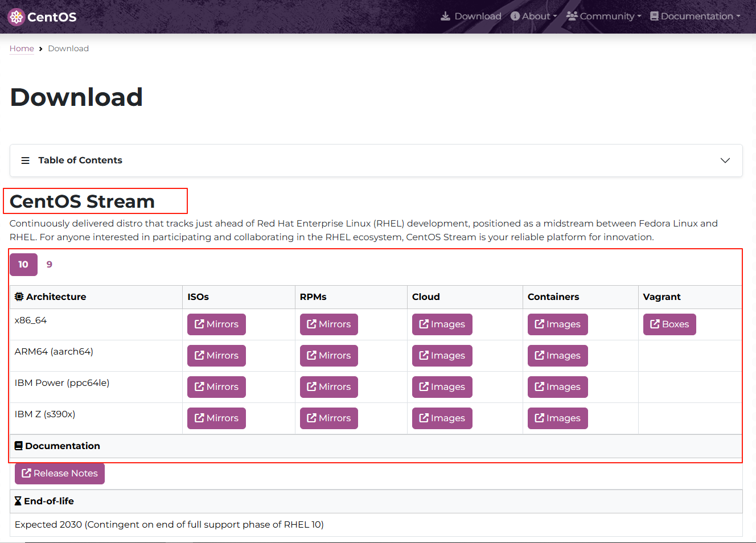This screenshot has height=543, width=756.
Task: Open the Release Notes button
Action: coord(60,474)
